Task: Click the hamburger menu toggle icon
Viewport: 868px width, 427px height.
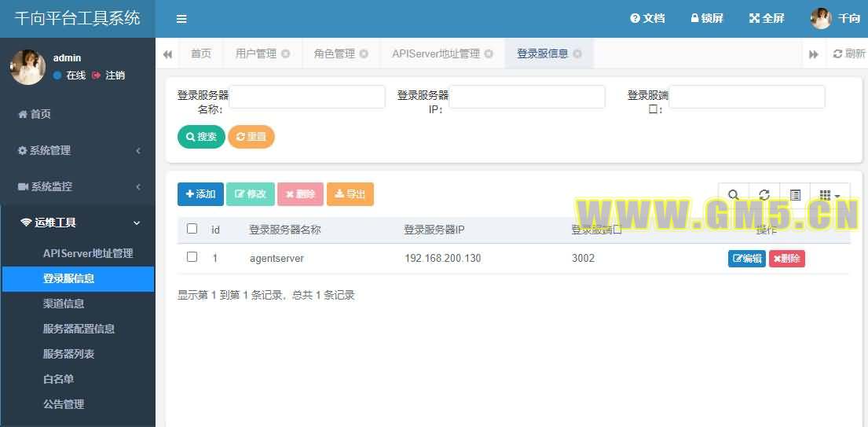Action: click(x=181, y=19)
